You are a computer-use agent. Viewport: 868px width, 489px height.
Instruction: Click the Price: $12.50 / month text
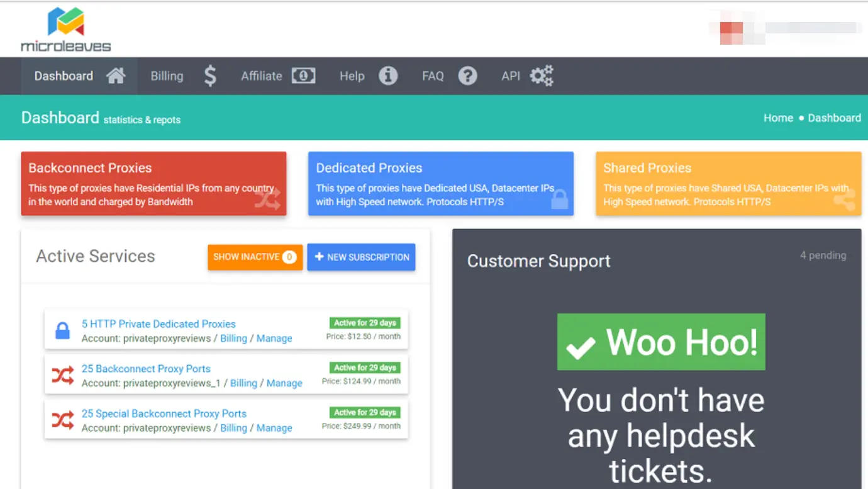363,337
